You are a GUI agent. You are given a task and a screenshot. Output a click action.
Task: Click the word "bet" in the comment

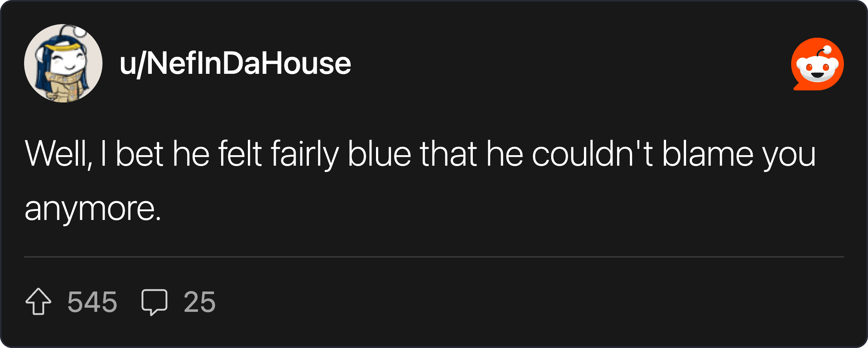point(139,154)
